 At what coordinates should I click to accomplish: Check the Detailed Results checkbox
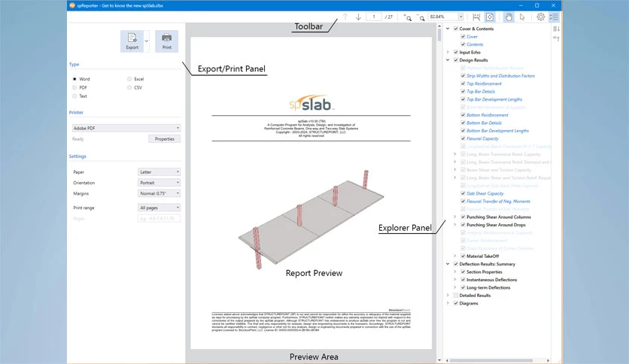[456, 296]
